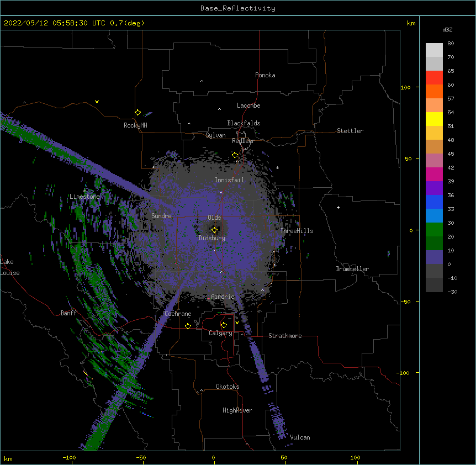Click the Lacombe city label
Screen dimensions: 476x465
pos(248,105)
